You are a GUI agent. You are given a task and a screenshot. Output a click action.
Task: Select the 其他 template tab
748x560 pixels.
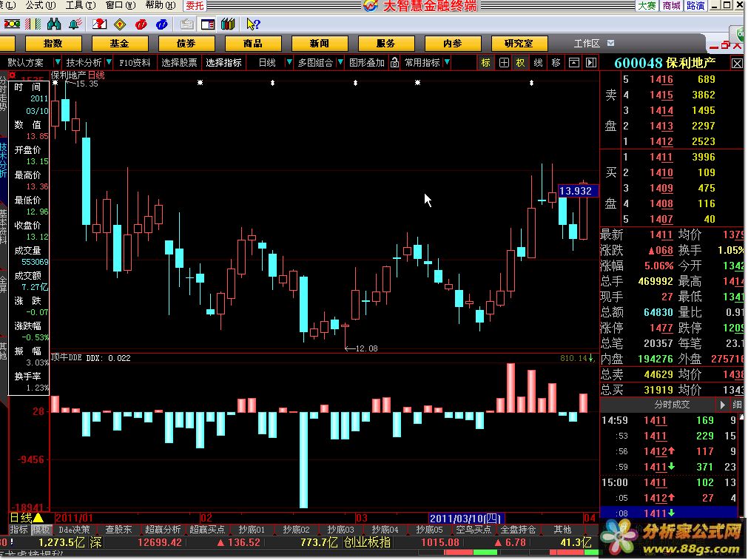click(x=562, y=530)
